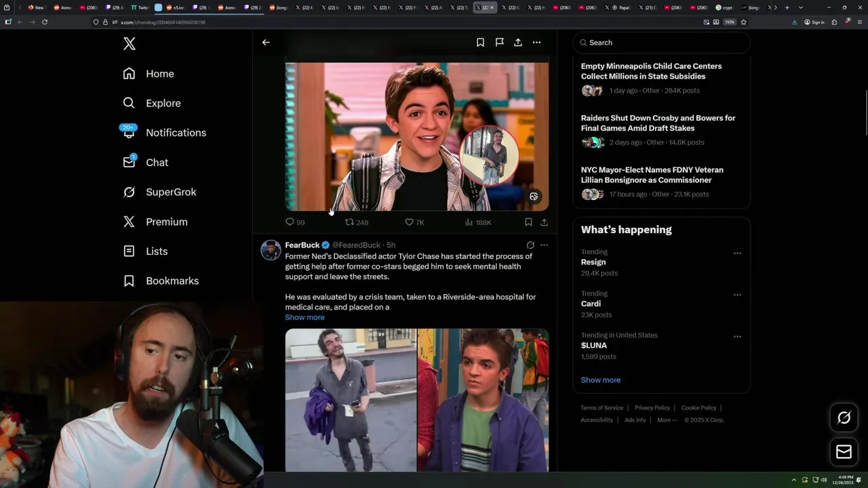The height and width of the screenshot is (488, 868).
Task: Open SuperGrok in the sidebar
Action: pyautogui.click(x=160, y=192)
